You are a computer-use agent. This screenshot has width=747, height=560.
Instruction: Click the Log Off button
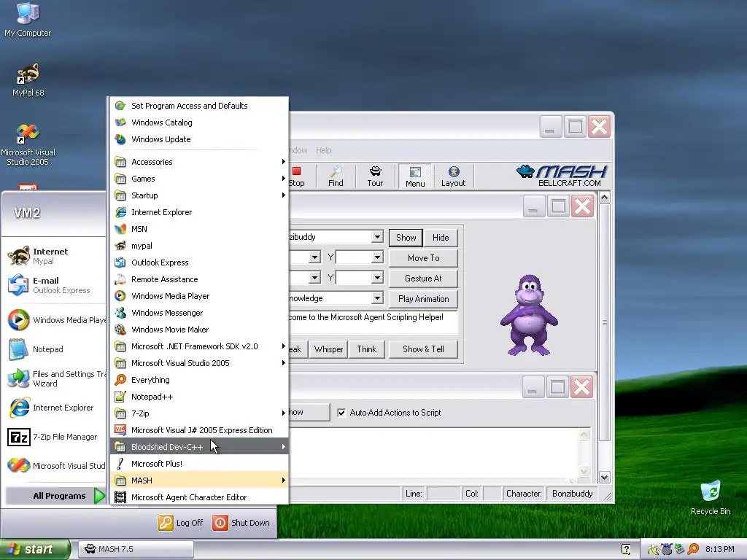point(181,523)
